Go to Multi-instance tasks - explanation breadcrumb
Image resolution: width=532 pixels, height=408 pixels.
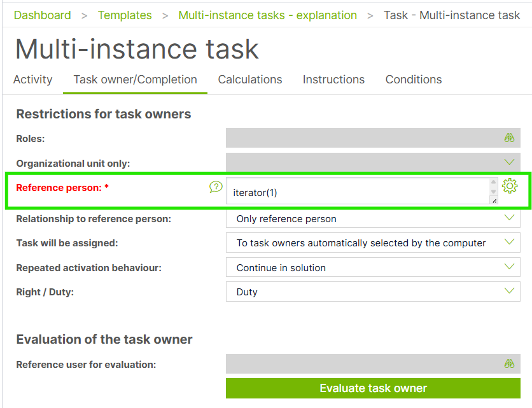[x=267, y=15]
